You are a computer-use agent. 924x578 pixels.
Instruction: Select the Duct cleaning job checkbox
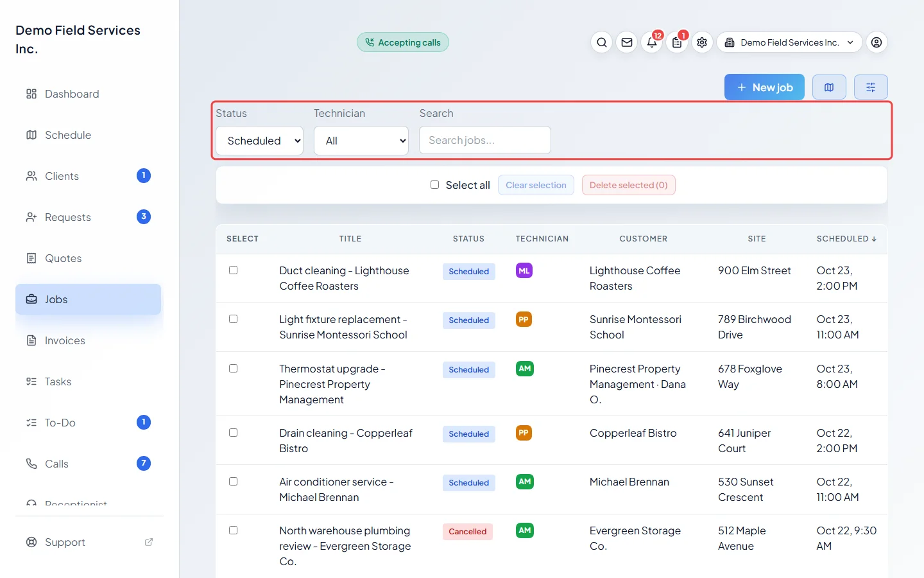pos(234,270)
